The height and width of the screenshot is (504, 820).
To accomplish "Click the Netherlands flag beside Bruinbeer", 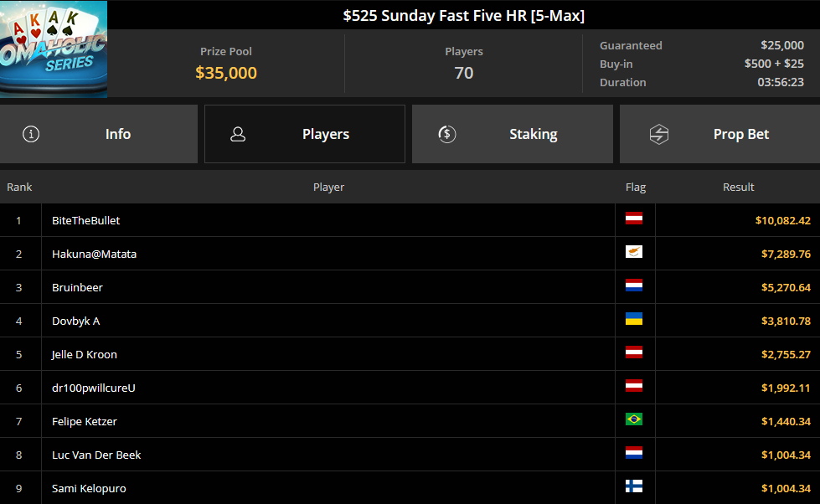I will [x=634, y=285].
